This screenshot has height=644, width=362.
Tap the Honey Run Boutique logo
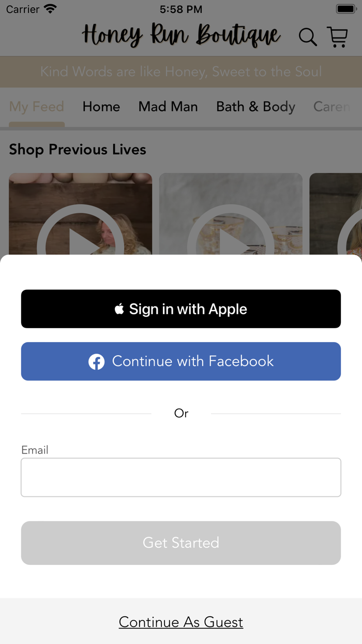(181, 35)
